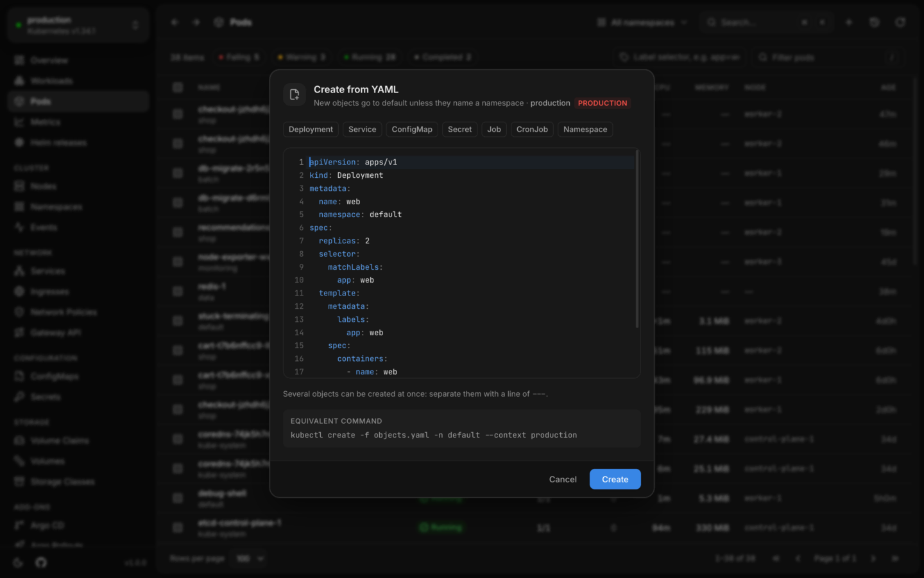Open Storage Classes in the sidebar
The width and height of the screenshot is (924, 578).
(x=78, y=482)
